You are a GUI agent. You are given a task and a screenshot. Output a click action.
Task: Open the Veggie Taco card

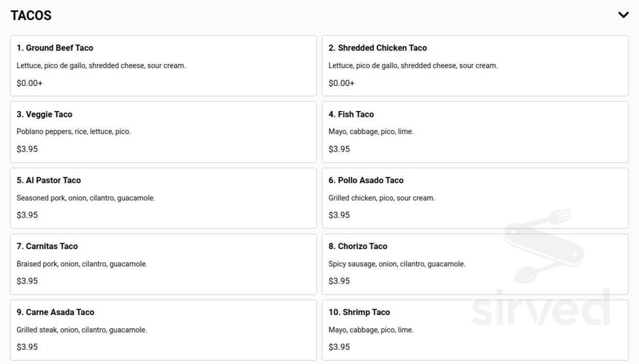pos(163,131)
